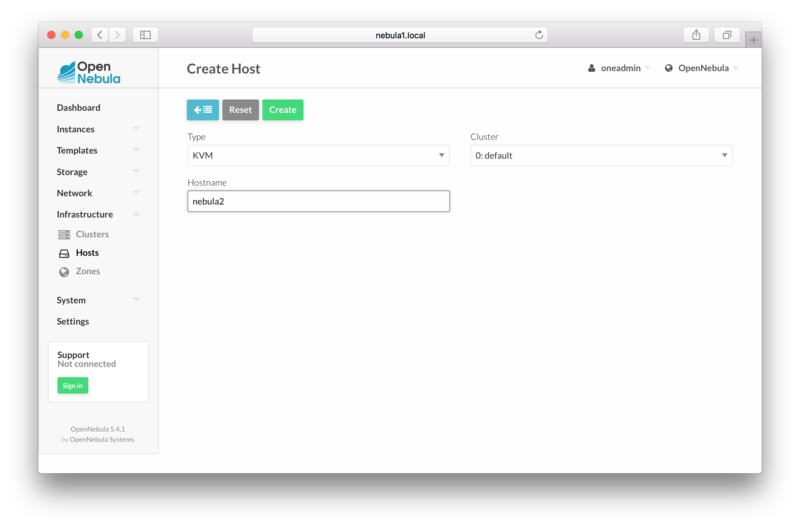Show all tabs overview icon
This screenshot has height=528, width=800.
727,35
